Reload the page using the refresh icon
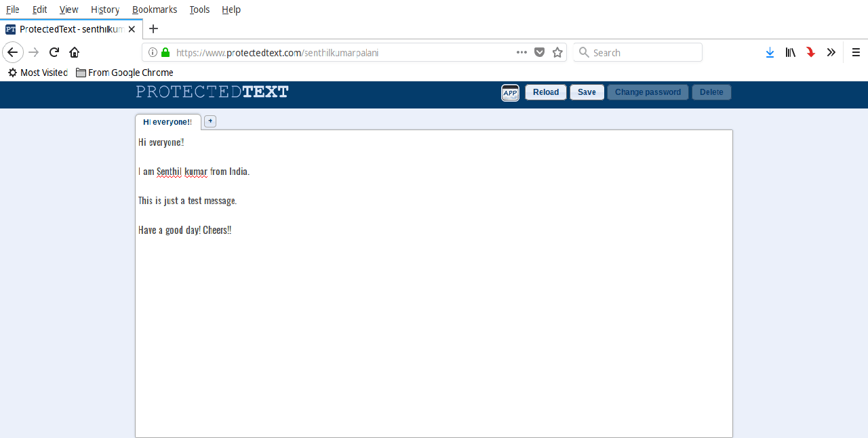Screen dimensions: 868x438 54,52
